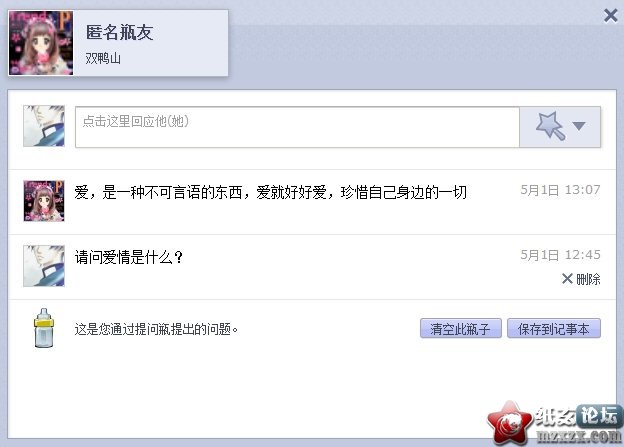Delete the question via 删除 link
Image resolution: width=624 pixels, height=447 pixels.
[588, 279]
